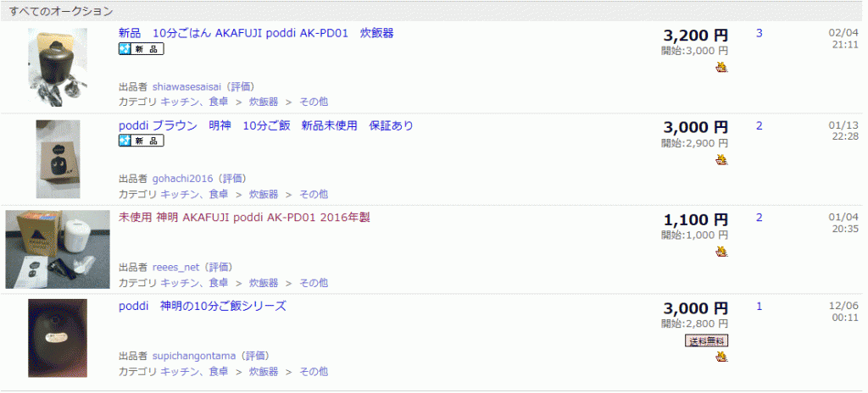
Task: Click small orange icon under 1,100円 price
Action: 721,252
